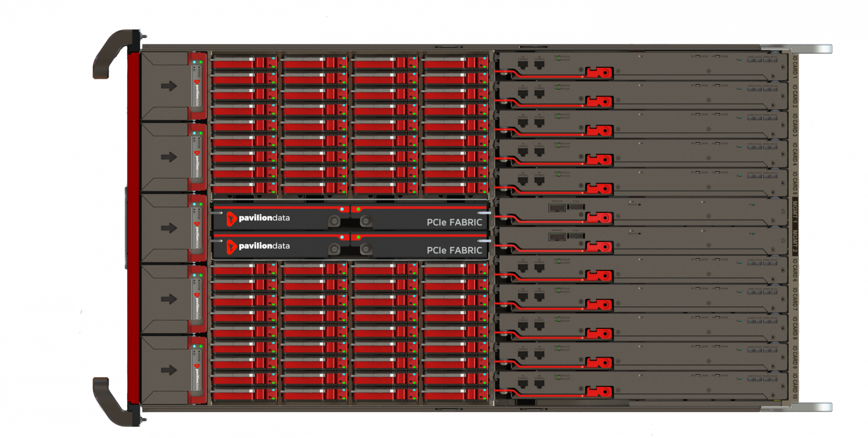This screenshot has width=868, height=438.
Task: Select the red latch on the MGMT 2 card
Action: [599, 247]
